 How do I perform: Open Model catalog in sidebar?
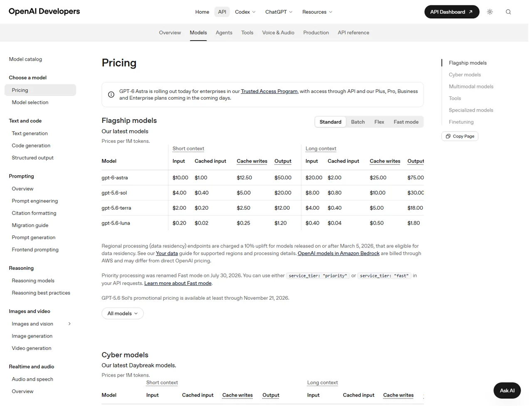pyautogui.click(x=25, y=59)
